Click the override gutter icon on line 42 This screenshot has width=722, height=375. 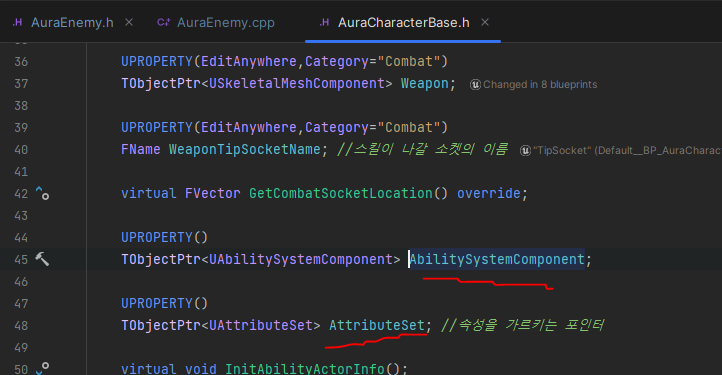pos(42,193)
